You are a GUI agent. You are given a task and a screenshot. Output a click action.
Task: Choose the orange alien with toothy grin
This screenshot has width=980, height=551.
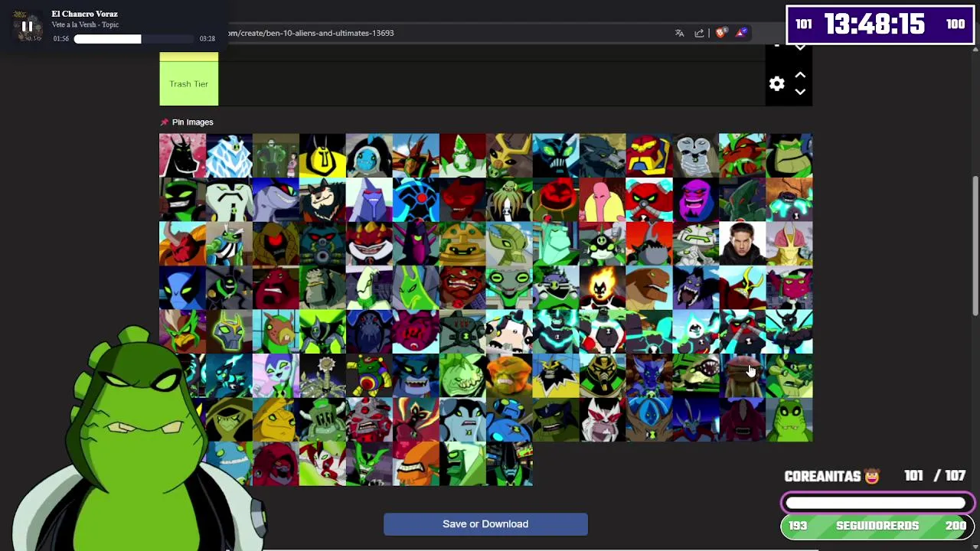pyautogui.click(x=416, y=464)
